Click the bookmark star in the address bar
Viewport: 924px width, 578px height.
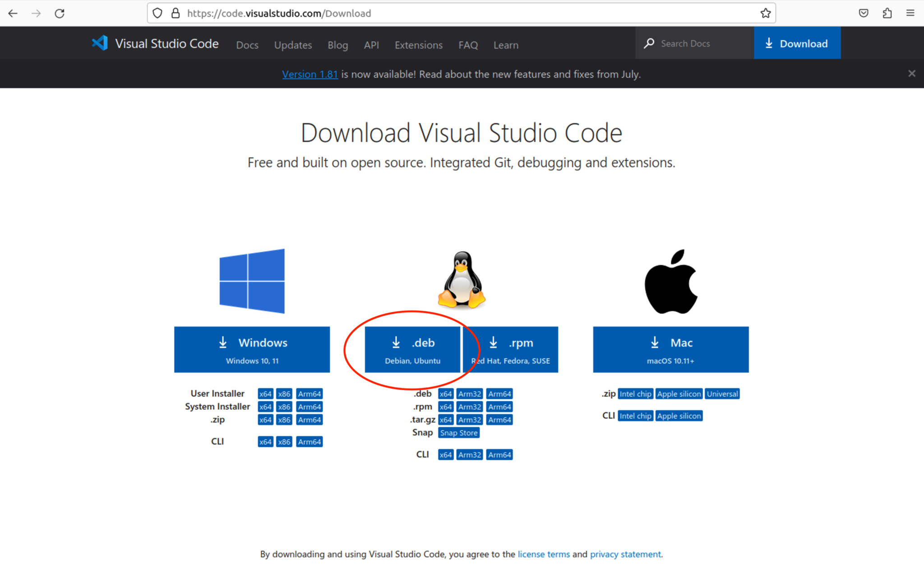click(x=766, y=13)
